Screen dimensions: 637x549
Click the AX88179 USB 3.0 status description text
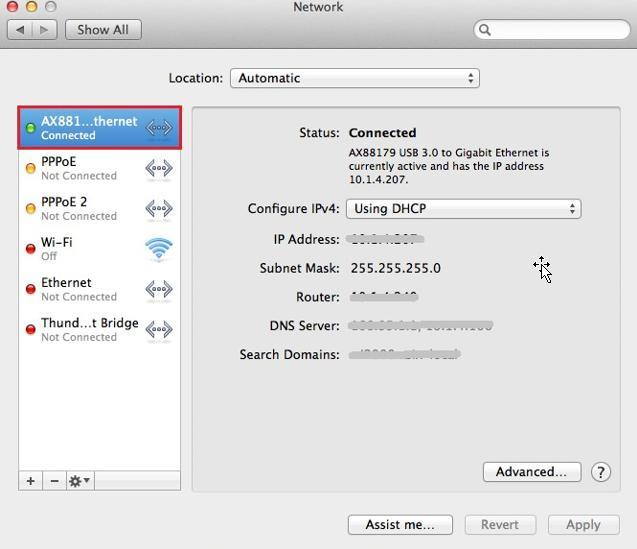point(449,166)
